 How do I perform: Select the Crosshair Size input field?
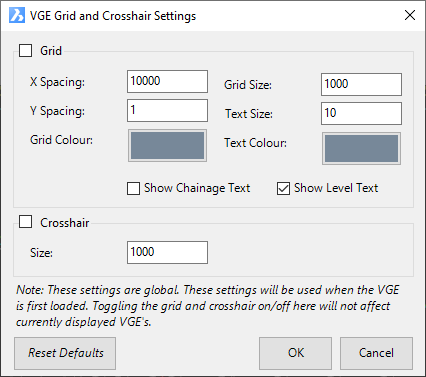pos(167,252)
